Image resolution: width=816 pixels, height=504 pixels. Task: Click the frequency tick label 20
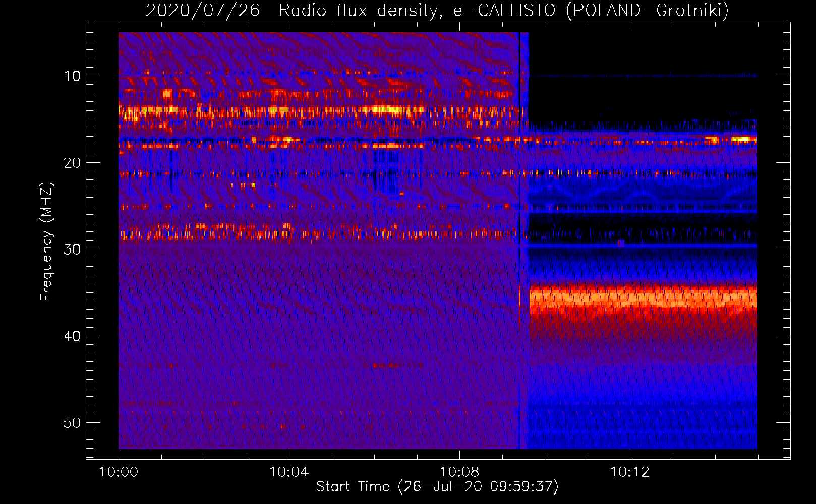coord(72,163)
